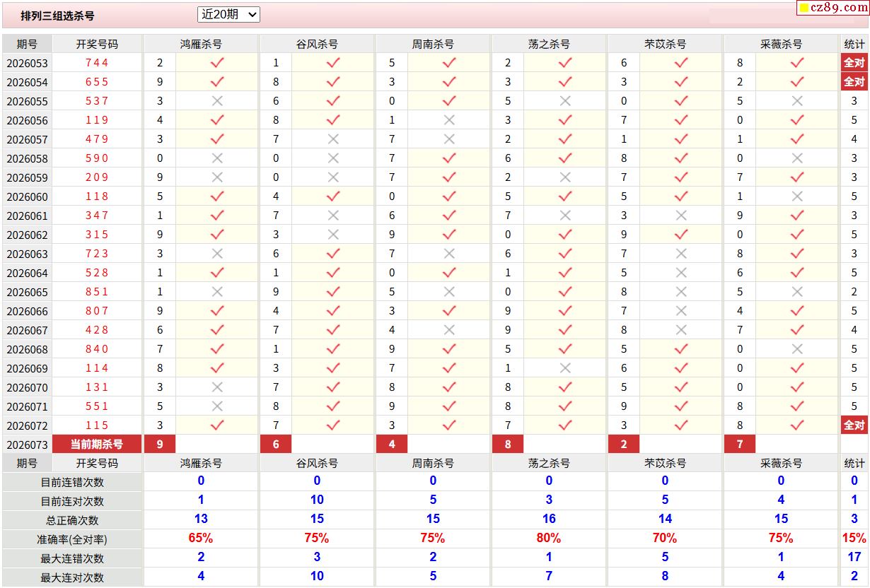Select the top 开奖号码 column header

(97, 44)
